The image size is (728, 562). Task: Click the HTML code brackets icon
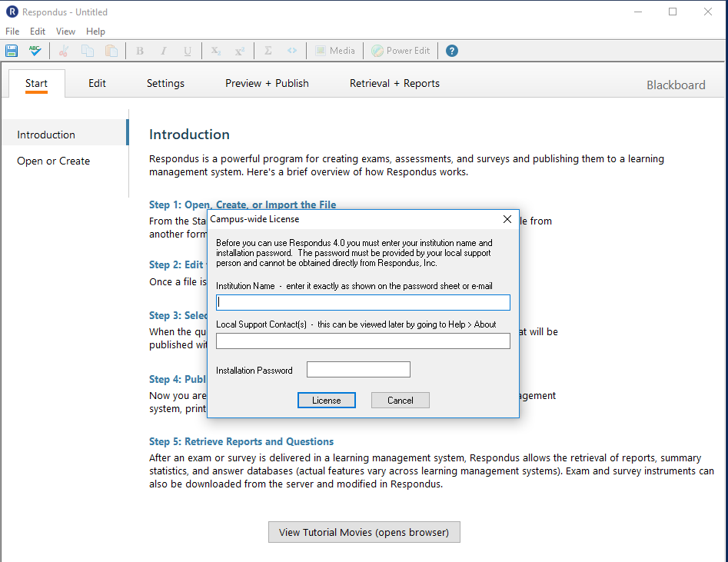[291, 51]
